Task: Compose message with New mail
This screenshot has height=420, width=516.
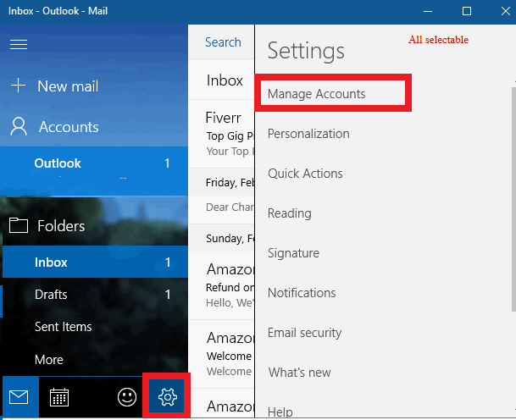Action: (68, 86)
